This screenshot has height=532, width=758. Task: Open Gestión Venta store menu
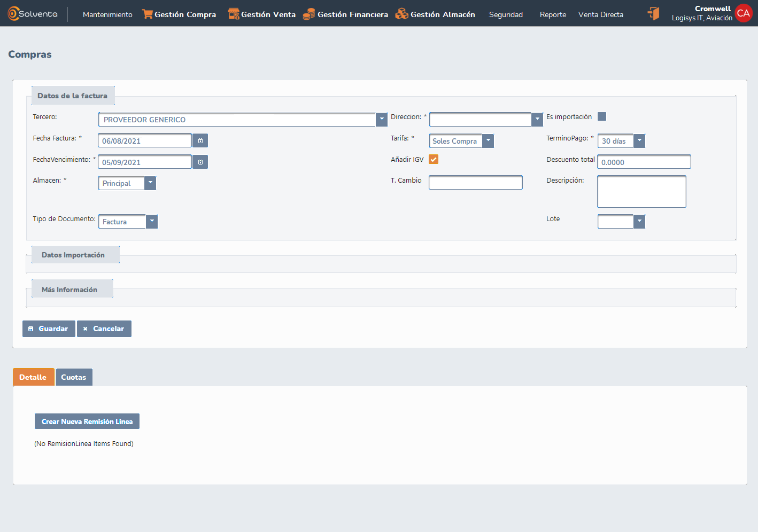(x=262, y=14)
